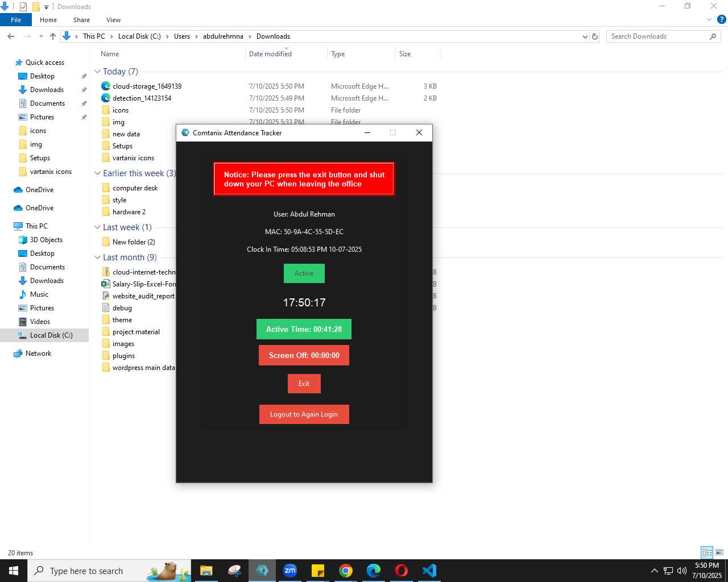Open Sticky Notes from the taskbar

click(x=318, y=571)
